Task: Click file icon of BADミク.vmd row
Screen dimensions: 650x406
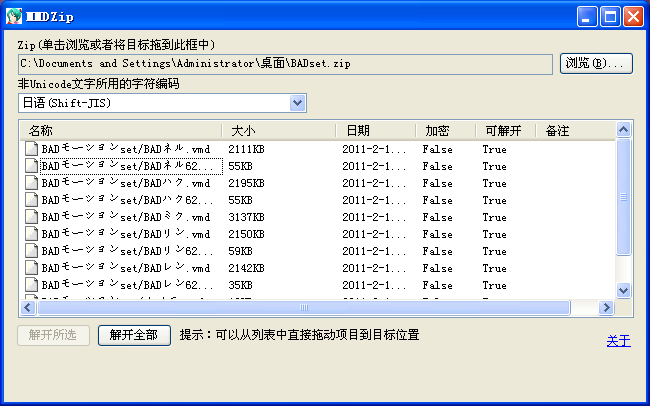Action: point(31,217)
